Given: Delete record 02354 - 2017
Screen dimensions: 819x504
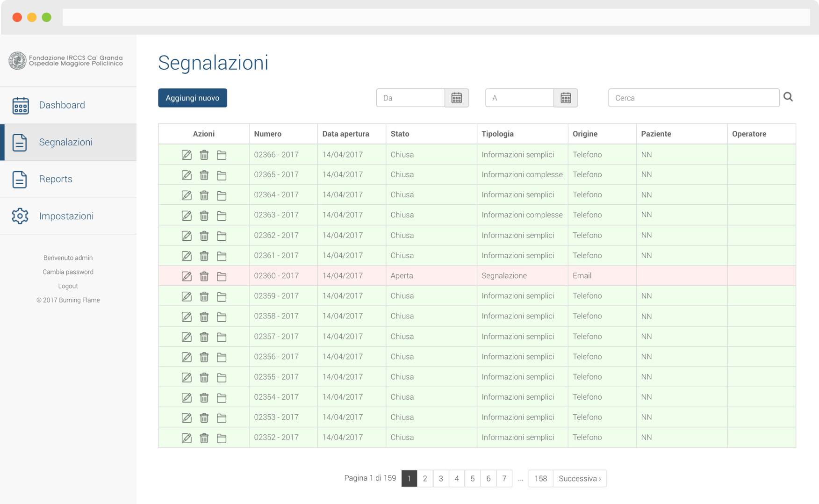Looking at the screenshot, I should click(x=204, y=397).
